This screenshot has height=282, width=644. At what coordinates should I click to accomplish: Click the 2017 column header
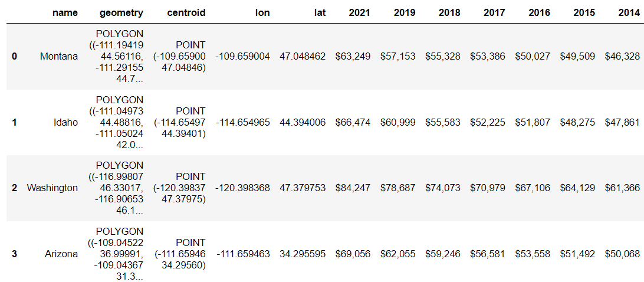click(x=494, y=12)
